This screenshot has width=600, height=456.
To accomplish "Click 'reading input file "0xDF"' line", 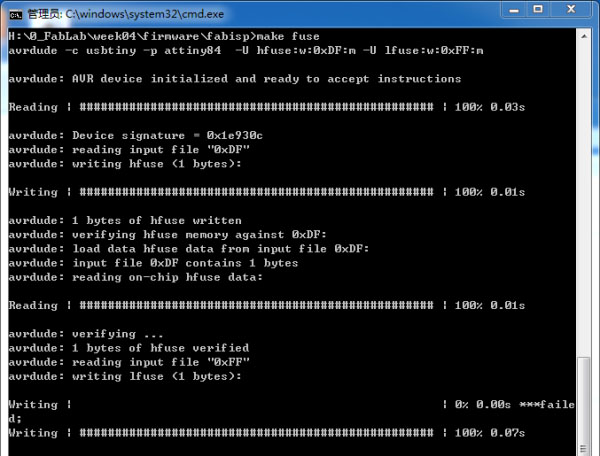I will 129,150.
